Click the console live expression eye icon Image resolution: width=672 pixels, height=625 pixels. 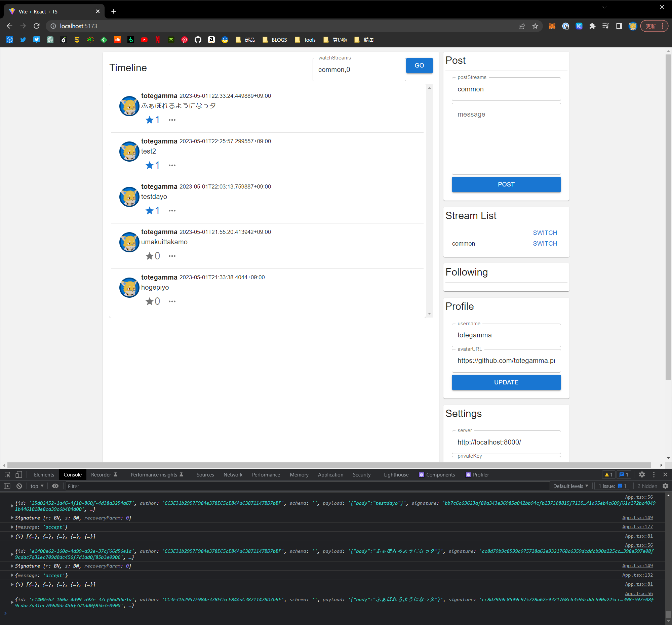pos(55,486)
